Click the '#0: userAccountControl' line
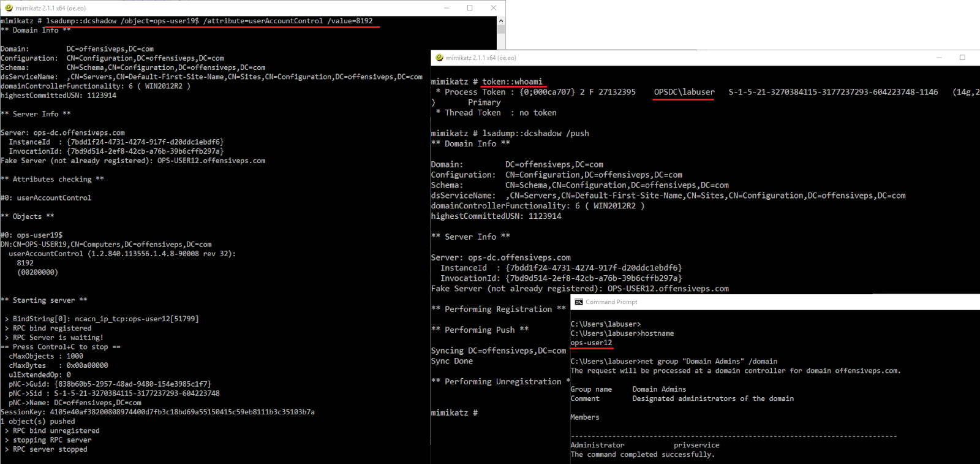Screen dimensions: 980x464 coord(46,198)
